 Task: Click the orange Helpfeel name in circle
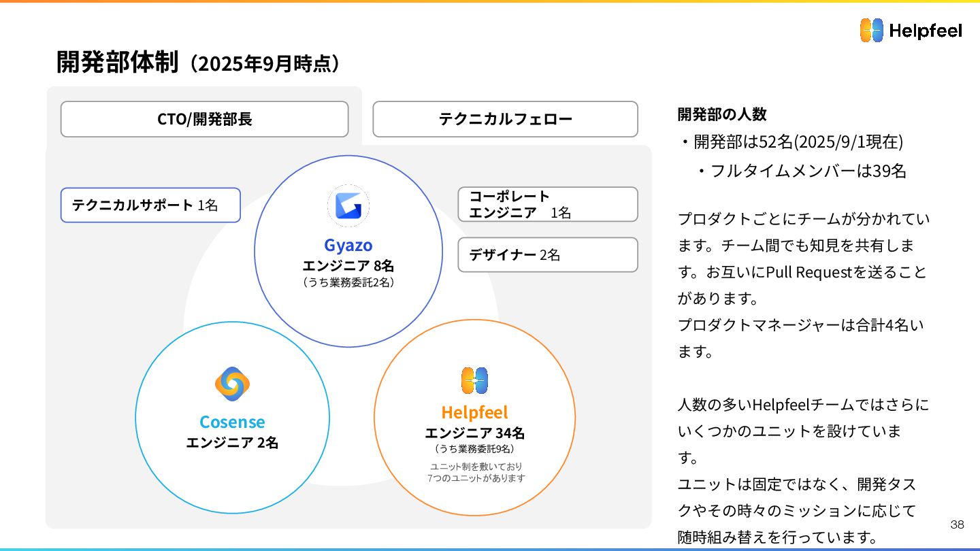(x=474, y=412)
